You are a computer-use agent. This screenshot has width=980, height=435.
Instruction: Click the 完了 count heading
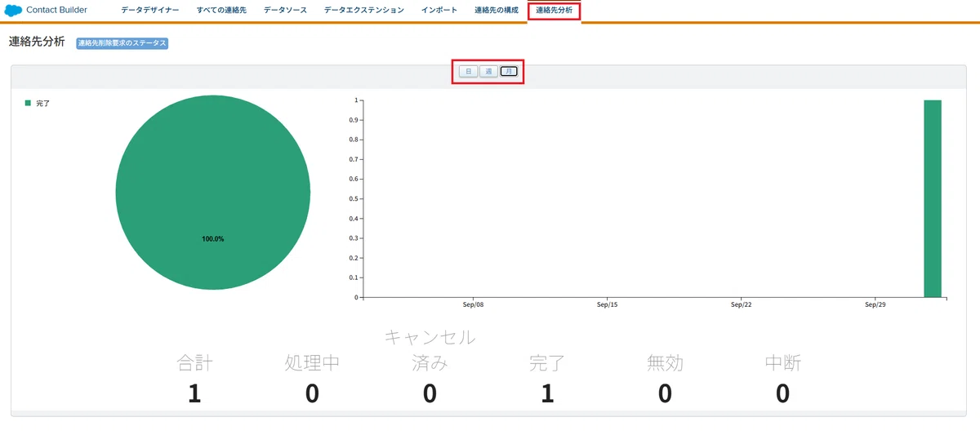pyautogui.click(x=547, y=363)
